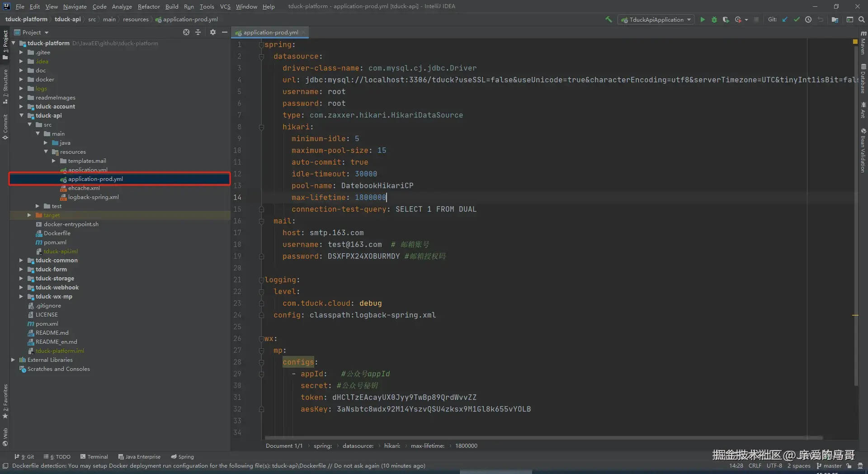Open TduckApiApplication run configuration dropdown

tap(656, 19)
